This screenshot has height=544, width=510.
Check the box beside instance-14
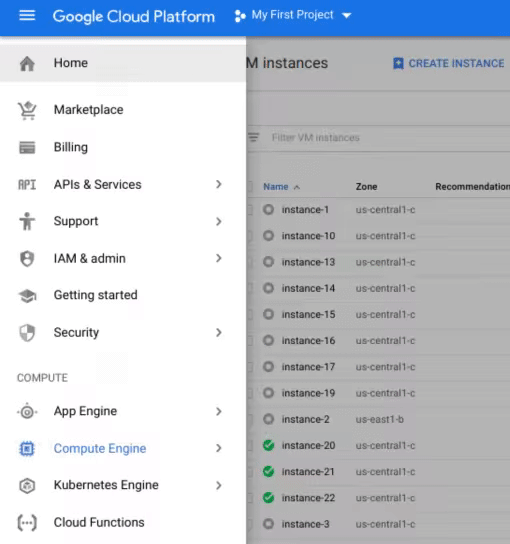coord(250,288)
